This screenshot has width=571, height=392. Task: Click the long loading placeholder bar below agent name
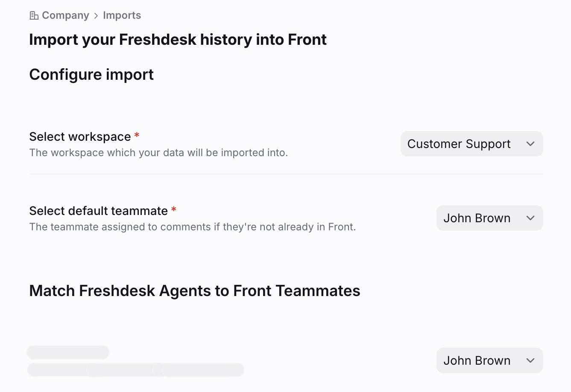(x=136, y=370)
